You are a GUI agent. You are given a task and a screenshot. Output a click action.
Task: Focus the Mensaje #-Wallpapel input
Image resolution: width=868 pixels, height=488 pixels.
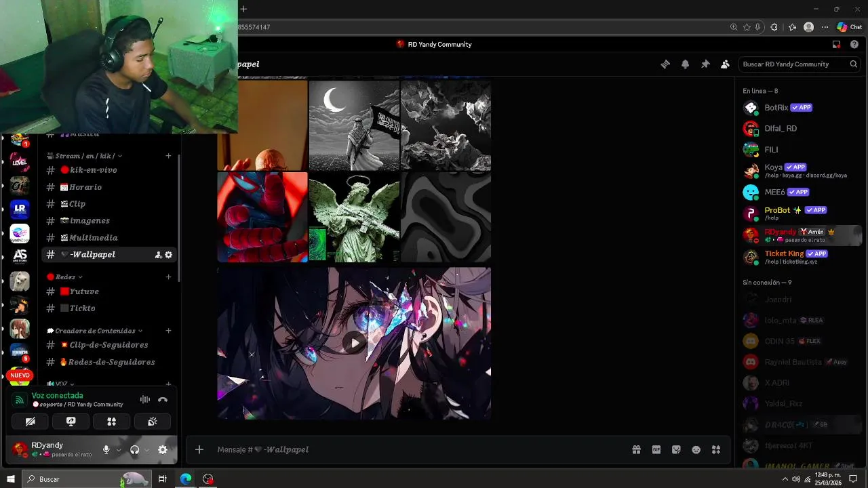[x=420, y=449]
